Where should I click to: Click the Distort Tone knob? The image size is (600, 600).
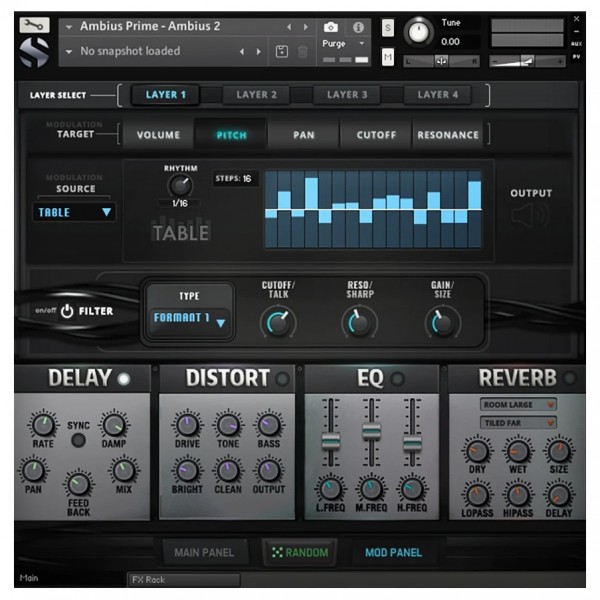228,425
